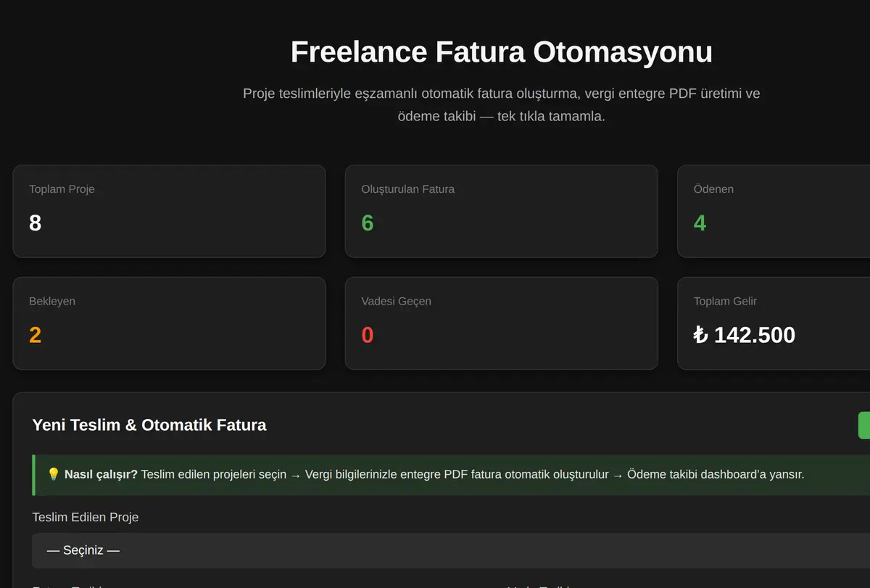Select the Oluşturulan Fatura card
This screenshot has height=588, width=870.
click(x=502, y=211)
